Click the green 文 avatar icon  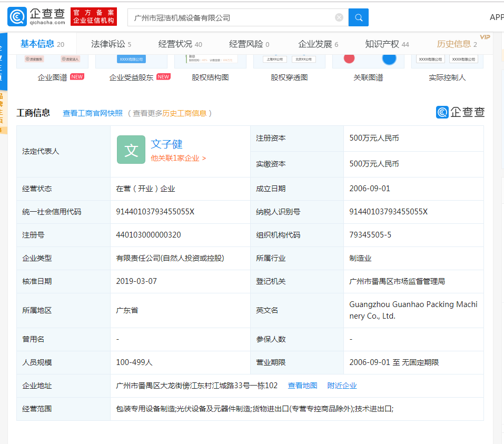pos(131,150)
